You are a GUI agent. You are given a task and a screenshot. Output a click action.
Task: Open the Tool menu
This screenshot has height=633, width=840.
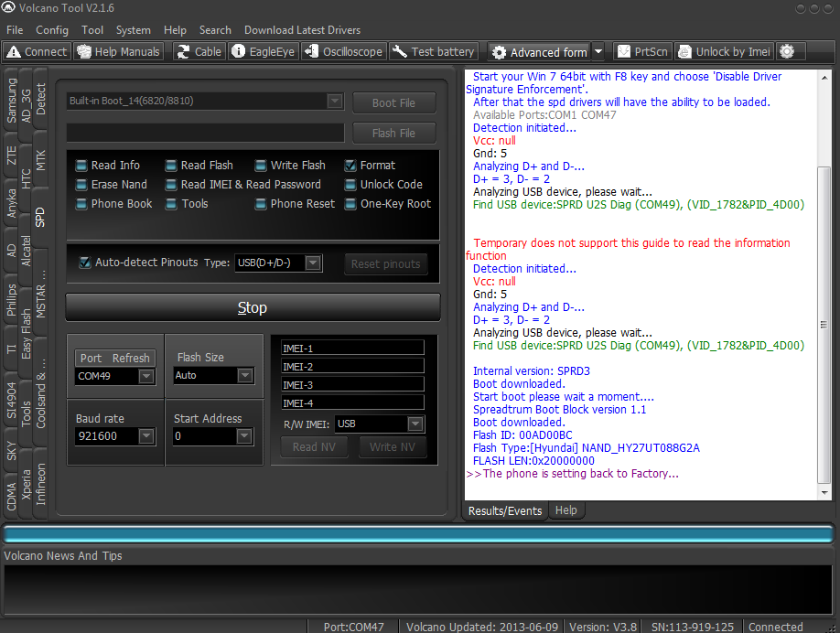(x=92, y=30)
